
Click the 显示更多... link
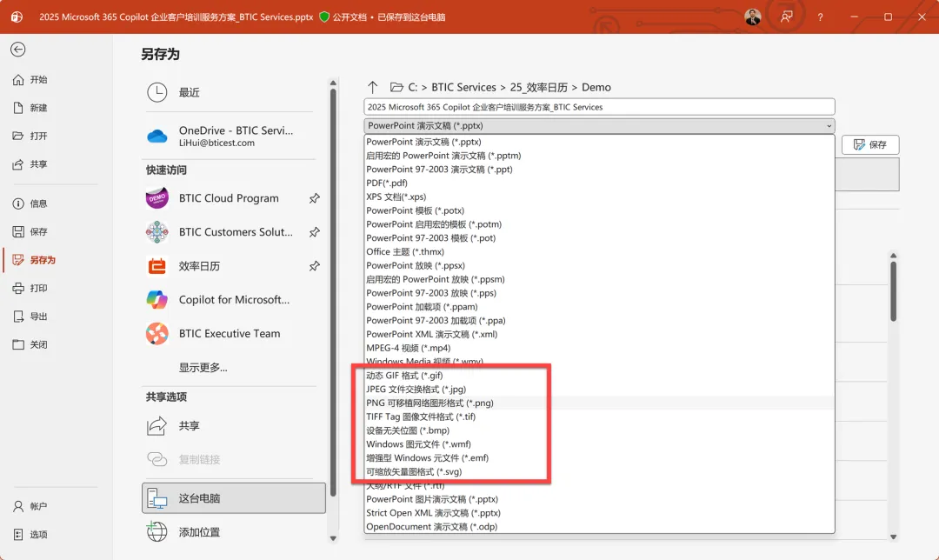click(x=203, y=368)
